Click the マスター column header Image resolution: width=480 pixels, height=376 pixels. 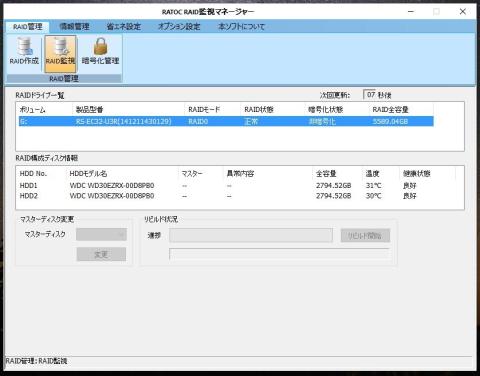(x=192, y=174)
